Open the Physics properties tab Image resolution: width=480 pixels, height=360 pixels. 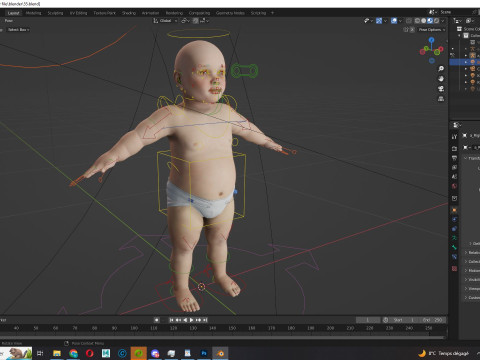pyautogui.click(x=454, y=219)
